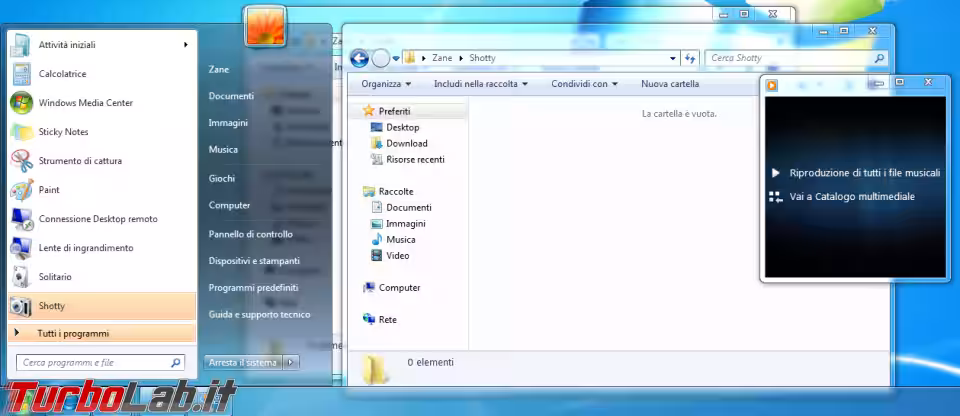The width and height of the screenshot is (960, 416).
Task: Open Calcolatrice from the Start menu
Action: [62, 74]
